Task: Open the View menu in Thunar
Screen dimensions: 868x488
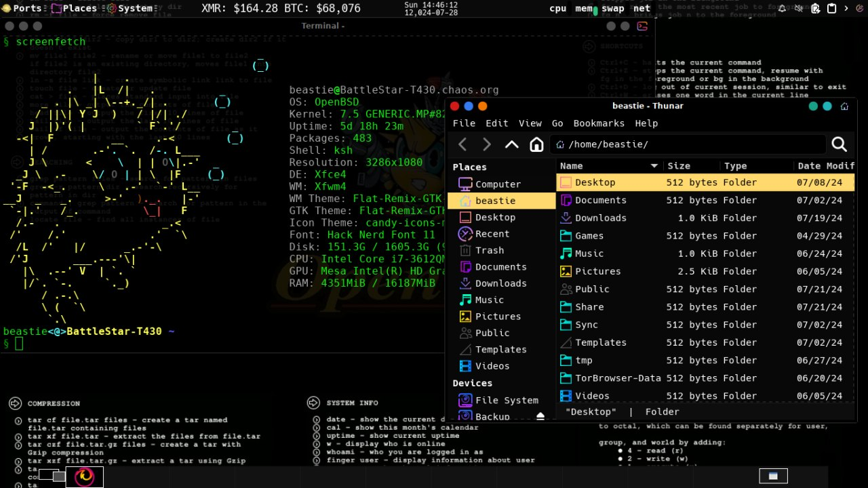Action: point(530,123)
